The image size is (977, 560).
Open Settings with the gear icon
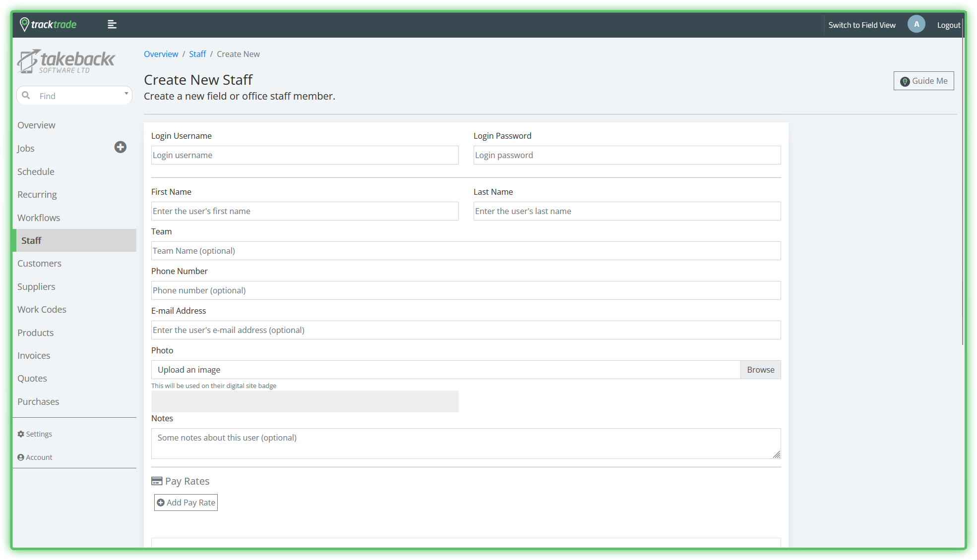tap(21, 434)
